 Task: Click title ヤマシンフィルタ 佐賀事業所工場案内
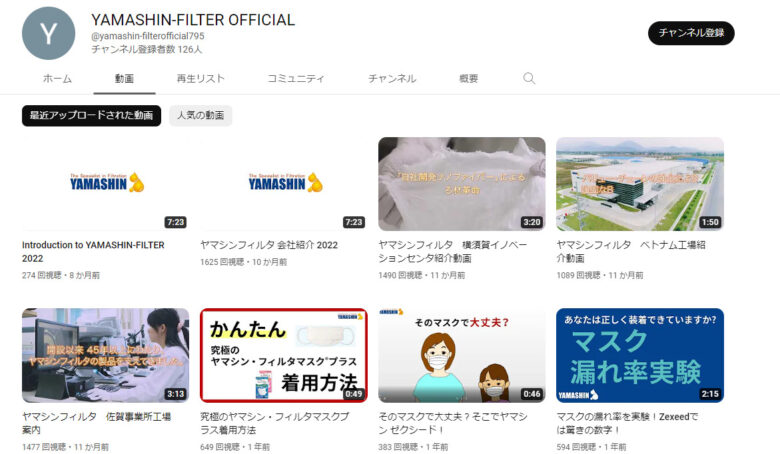pos(97,423)
